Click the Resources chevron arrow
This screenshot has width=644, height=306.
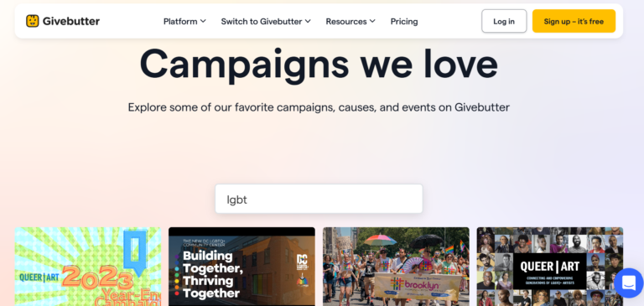point(372,21)
